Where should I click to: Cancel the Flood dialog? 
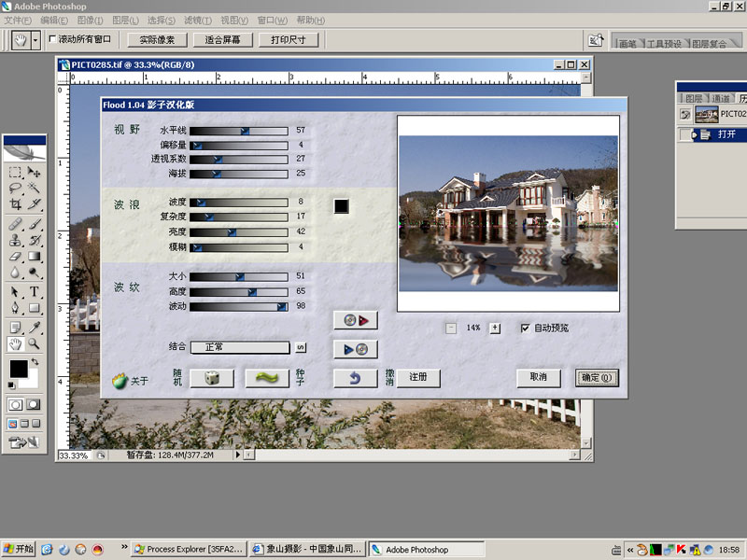click(539, 378)
